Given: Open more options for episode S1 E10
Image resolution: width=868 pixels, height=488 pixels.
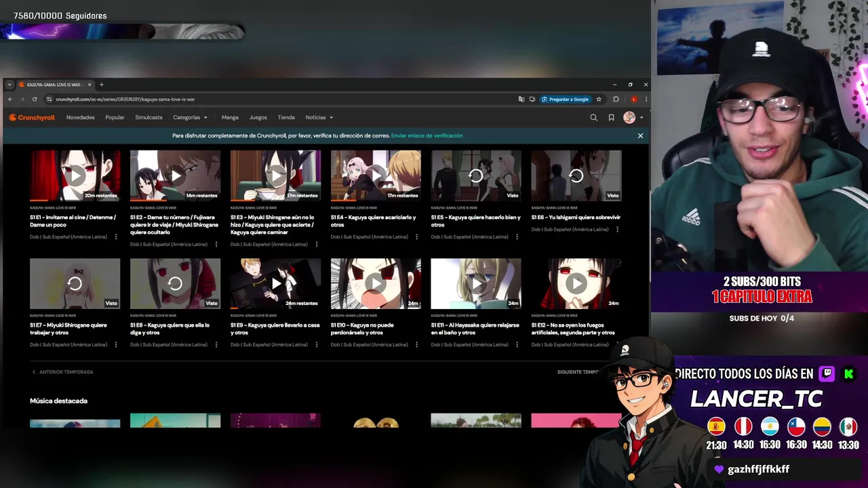Looking at the screenshot, I should [x=417, y=345].
